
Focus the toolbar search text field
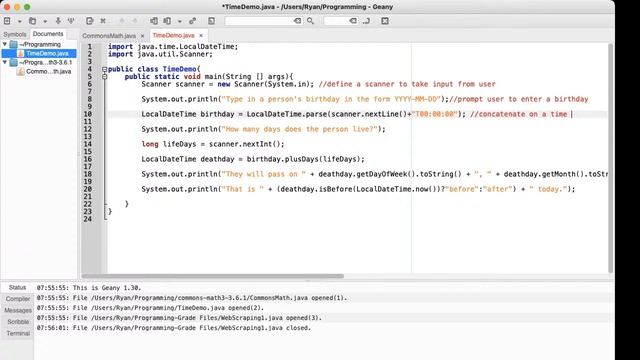click(259, 21)
